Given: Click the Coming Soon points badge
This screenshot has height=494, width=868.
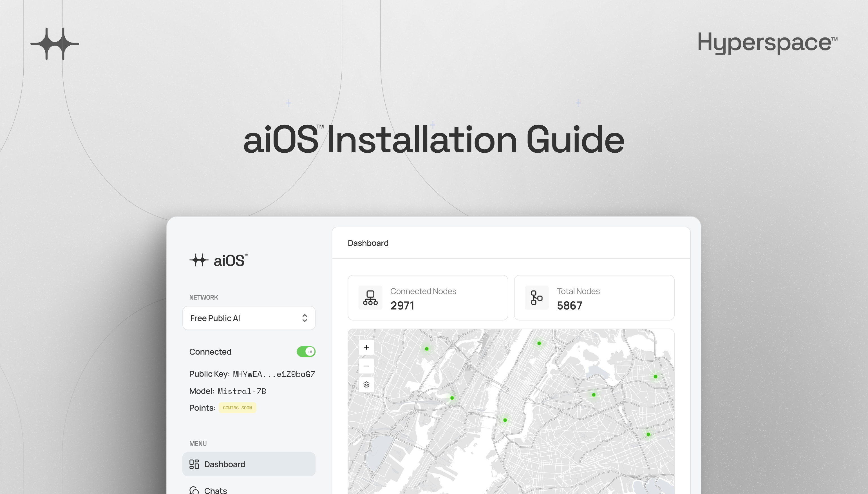Looking at the screenshot, I should (x=237, y=408).
